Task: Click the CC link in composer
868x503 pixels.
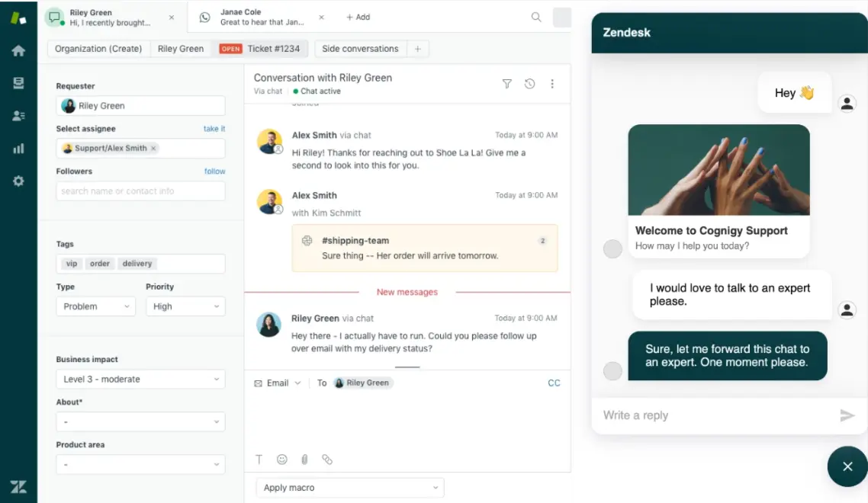Action: pyautogui.click(x=554, y=383)
